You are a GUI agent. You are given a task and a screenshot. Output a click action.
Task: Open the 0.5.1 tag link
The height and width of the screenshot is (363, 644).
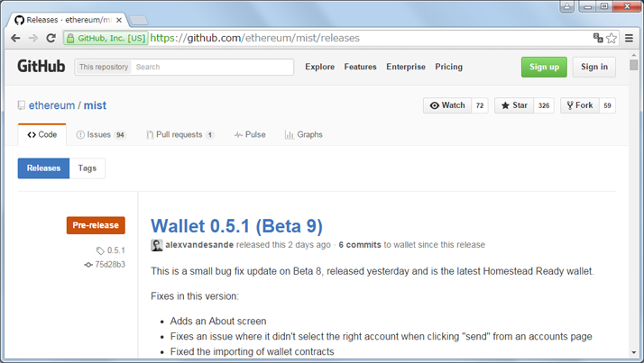pyautogui.click(x=115, y=250)
